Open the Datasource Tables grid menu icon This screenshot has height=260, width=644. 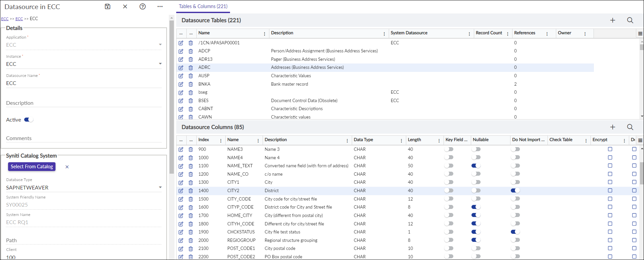point(640,33)
